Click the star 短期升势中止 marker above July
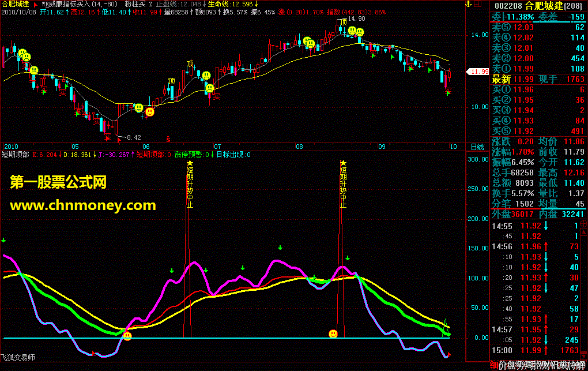 (190, 184)
